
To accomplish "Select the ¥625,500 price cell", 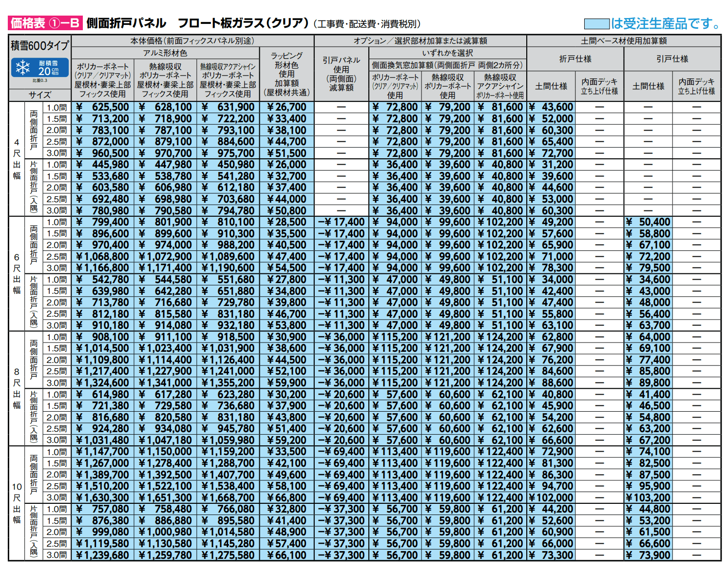I will click(x=103, y=107).
